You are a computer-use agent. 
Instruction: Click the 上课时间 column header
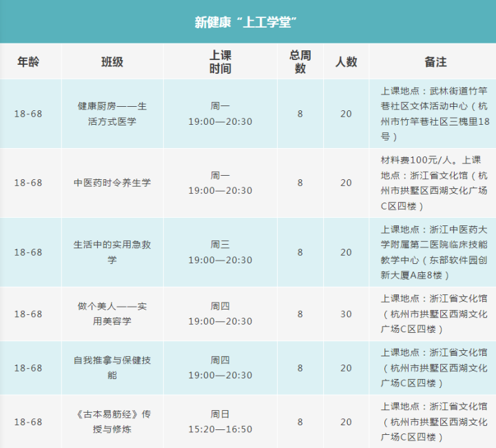pyautogui.click(x=220, y=62)
